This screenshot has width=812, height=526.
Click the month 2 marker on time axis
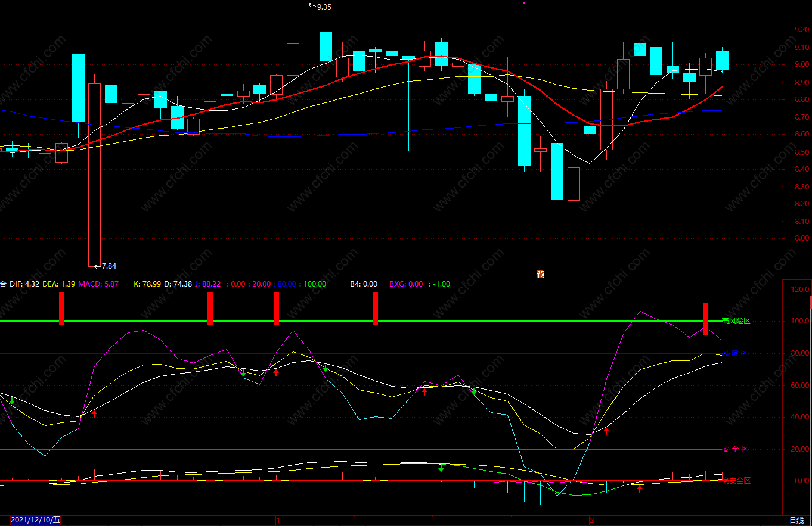591,520
